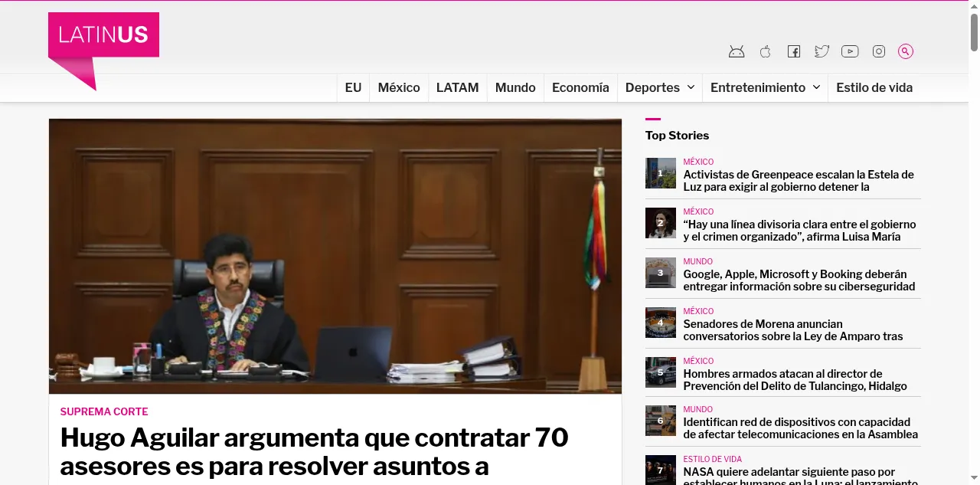Click the Instagram icon in header
980x485 pixels.
tap(879, 51)
